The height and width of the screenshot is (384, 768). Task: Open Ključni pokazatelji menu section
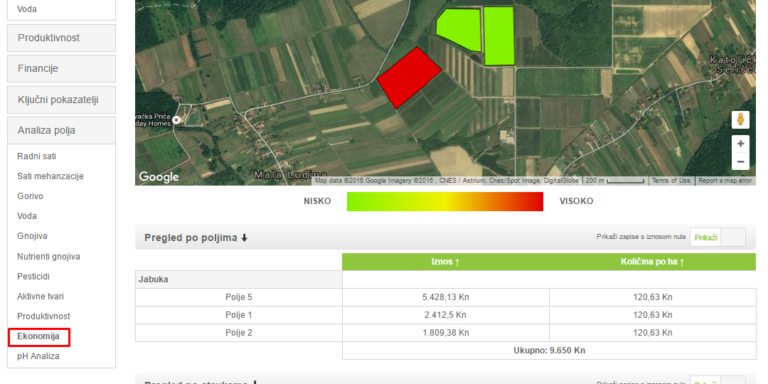click(61, 100)
